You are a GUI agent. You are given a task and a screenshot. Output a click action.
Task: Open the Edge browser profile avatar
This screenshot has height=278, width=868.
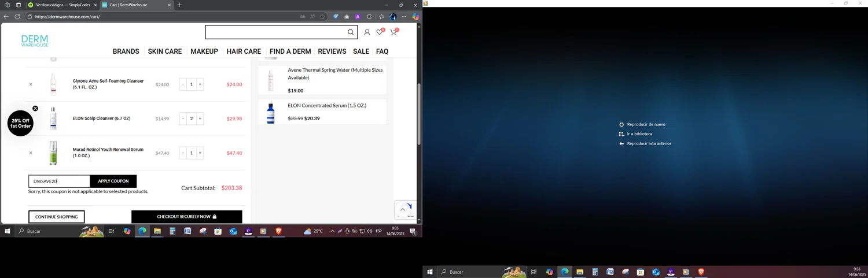point(393,17)
